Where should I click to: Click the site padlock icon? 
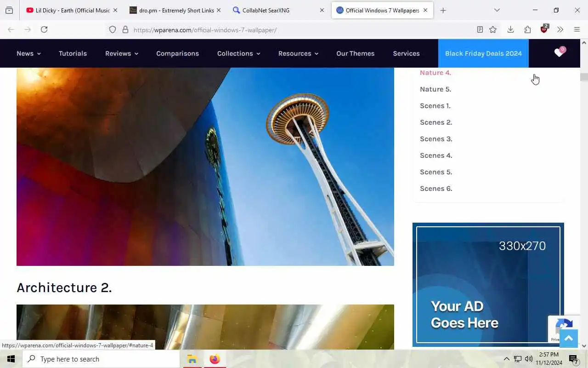coord(125,30)
